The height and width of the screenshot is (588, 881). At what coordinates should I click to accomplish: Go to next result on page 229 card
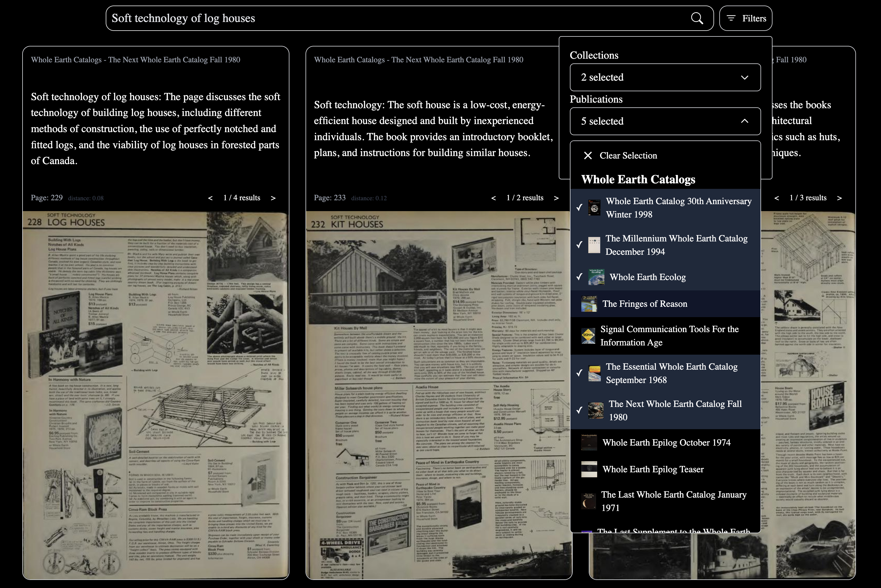click(x=273, y=198)
